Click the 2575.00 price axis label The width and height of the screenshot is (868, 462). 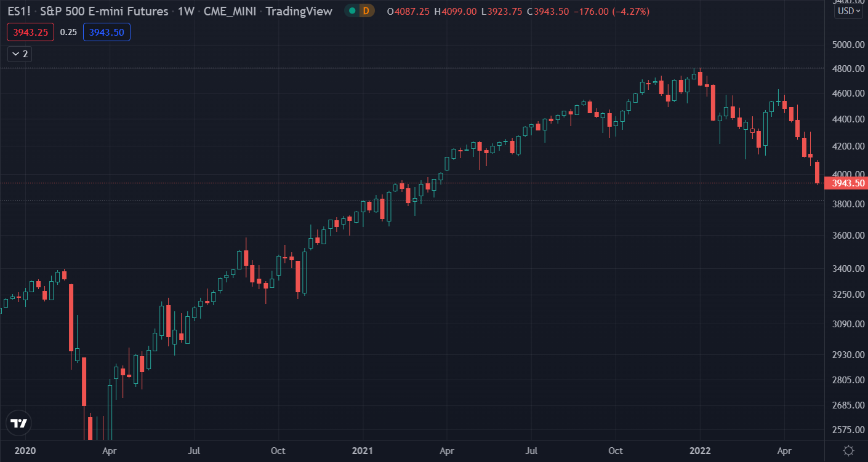coord(849,429)
